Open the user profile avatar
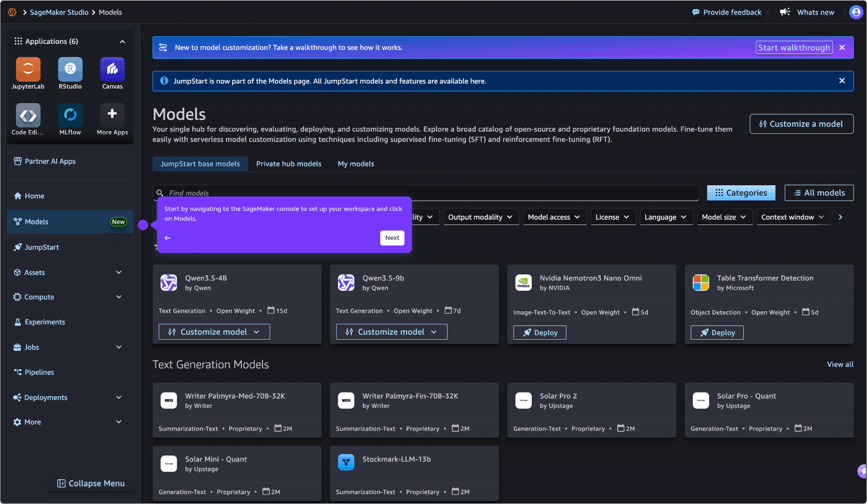This screenshot has width=867, height=504. 856,12
